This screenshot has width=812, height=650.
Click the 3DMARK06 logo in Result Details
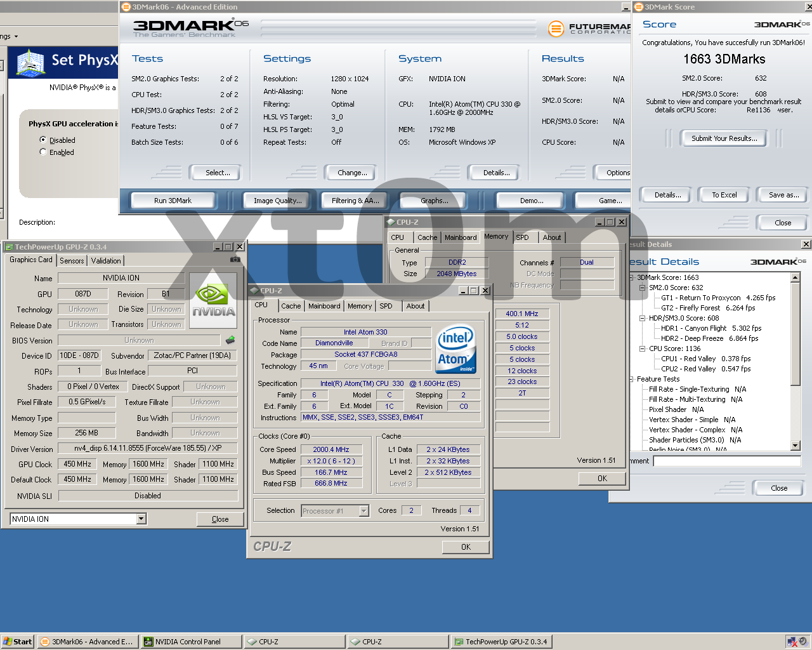point(778,262)
